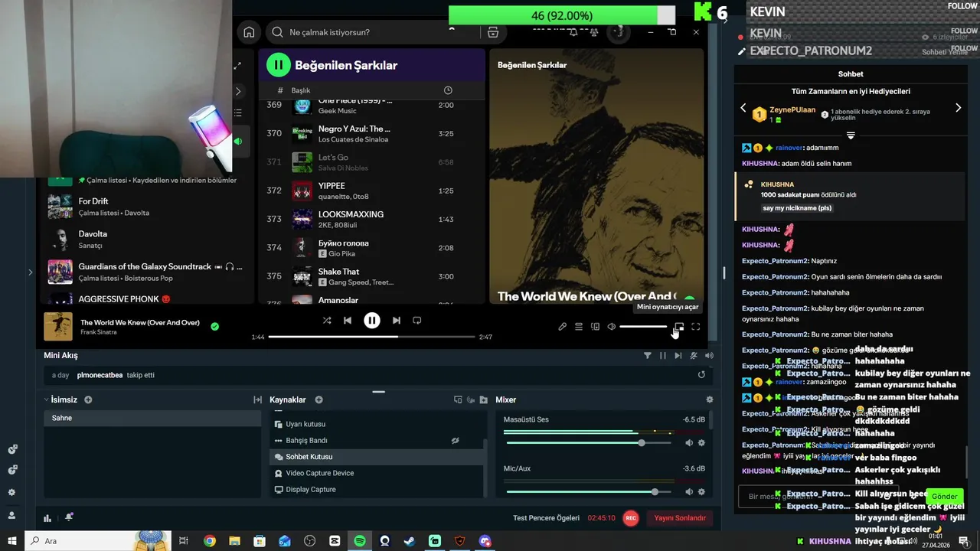980x551 pixels.
Task: Mute the Mic/Aux channel
Action: [x=689, y=492]
